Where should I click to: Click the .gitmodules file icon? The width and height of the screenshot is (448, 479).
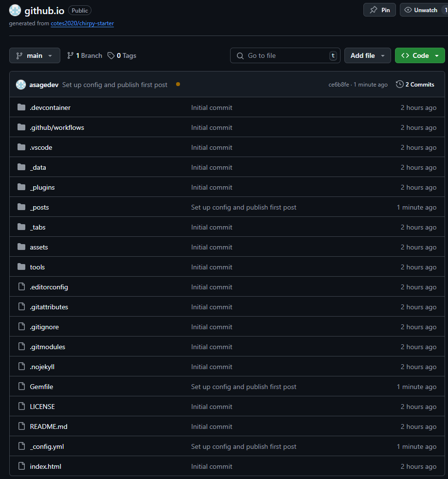tap(22, 346)
